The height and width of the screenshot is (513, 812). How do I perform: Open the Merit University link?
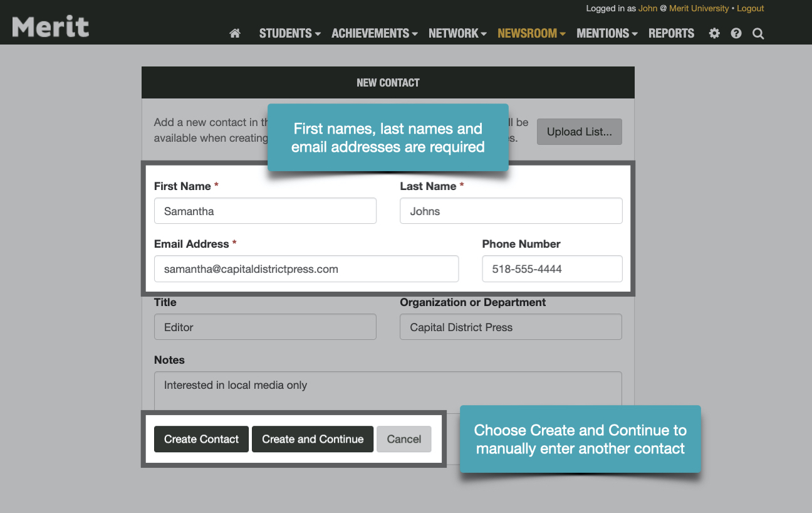(699, 8)
